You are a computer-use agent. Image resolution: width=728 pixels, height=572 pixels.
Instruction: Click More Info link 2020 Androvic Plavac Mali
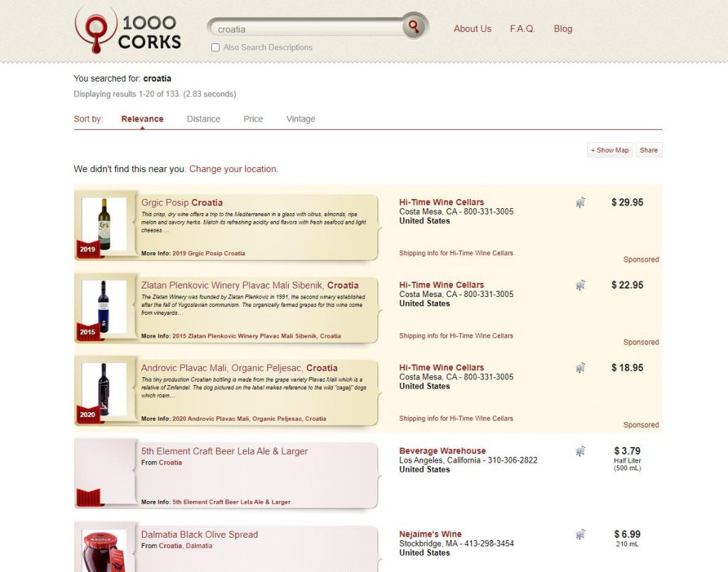(249, 419)
